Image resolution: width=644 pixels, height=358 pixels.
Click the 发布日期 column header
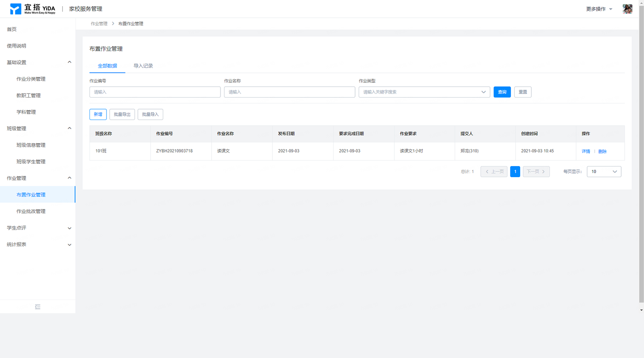click(x=302, y=134)
